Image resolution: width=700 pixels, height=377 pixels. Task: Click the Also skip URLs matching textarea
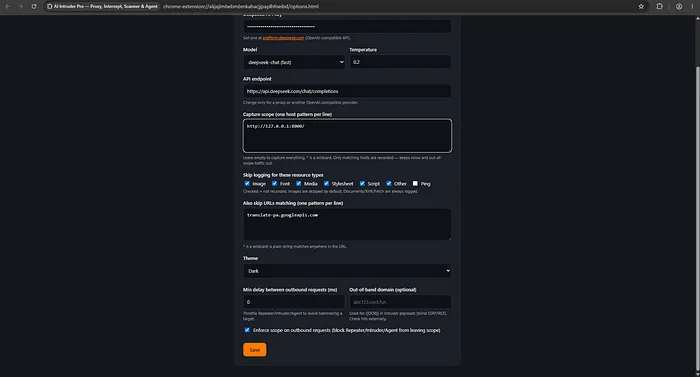pos(347,224)
